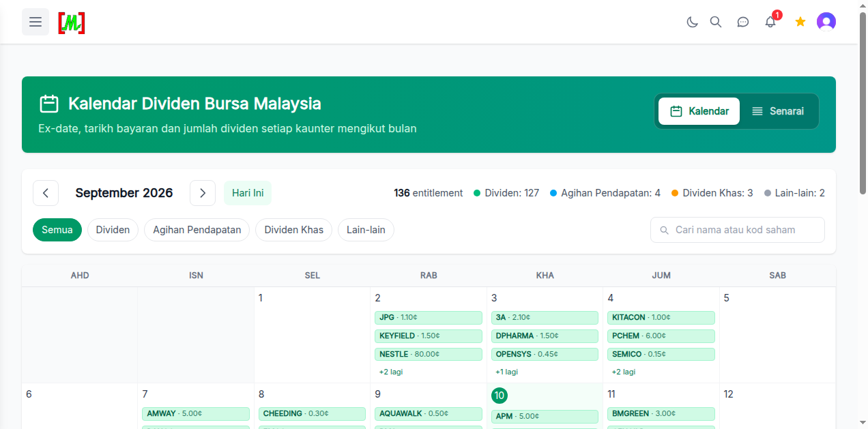Click the blue Agihan Pendapatan: 4 legend

(605, 193)
